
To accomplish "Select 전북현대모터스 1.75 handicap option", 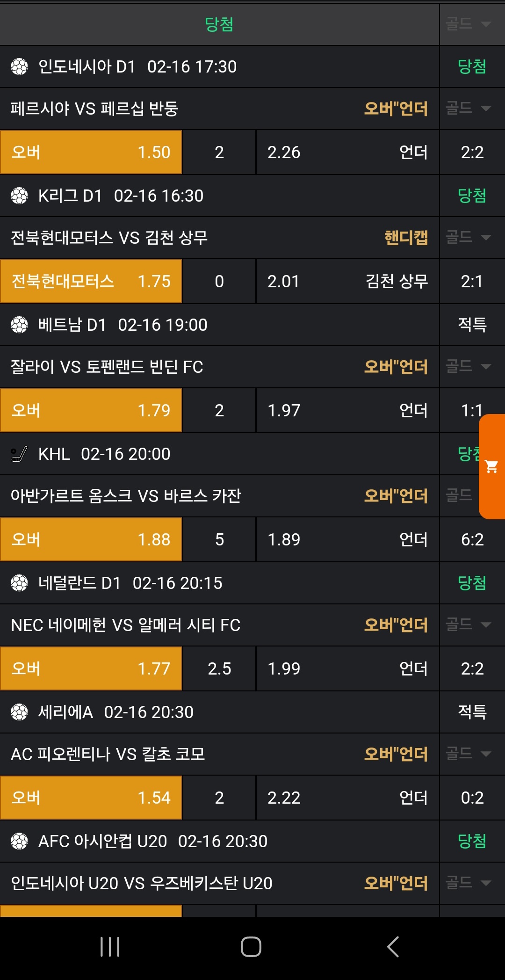I will [x=91, y=282].
